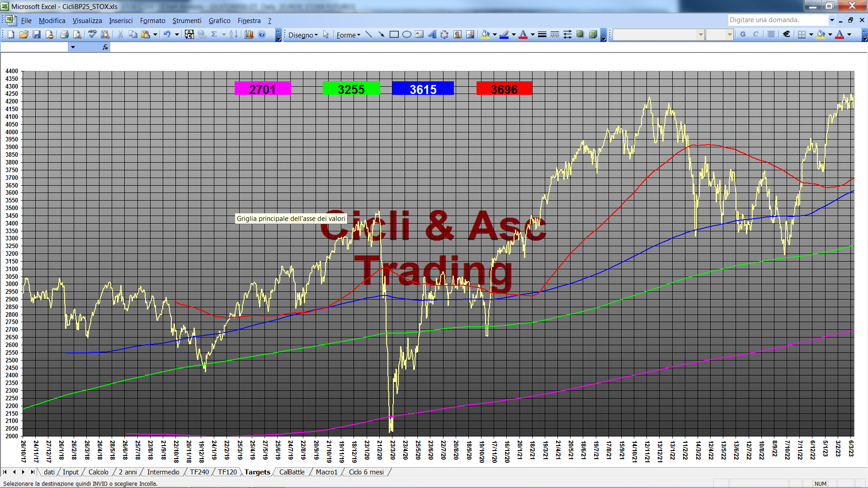Open the font size combo box
868x488 pixels.
coord(719,34)
